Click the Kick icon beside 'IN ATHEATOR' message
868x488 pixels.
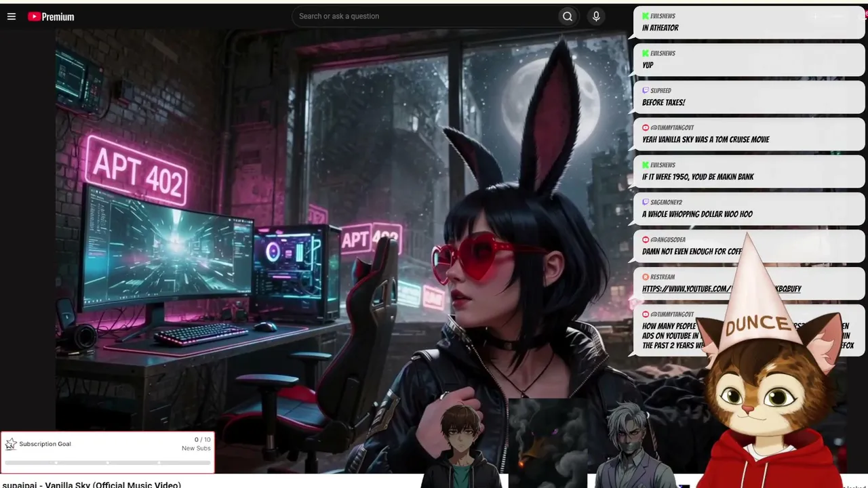[646, 16]
